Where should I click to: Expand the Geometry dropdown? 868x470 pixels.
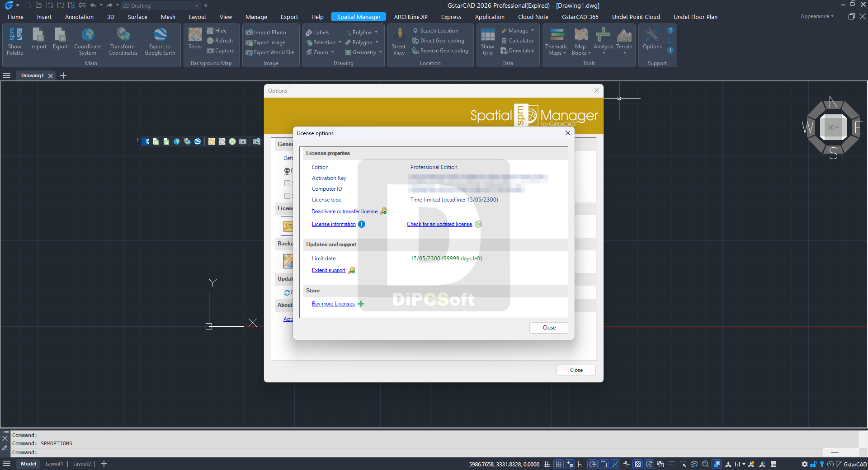coord(381,52)
